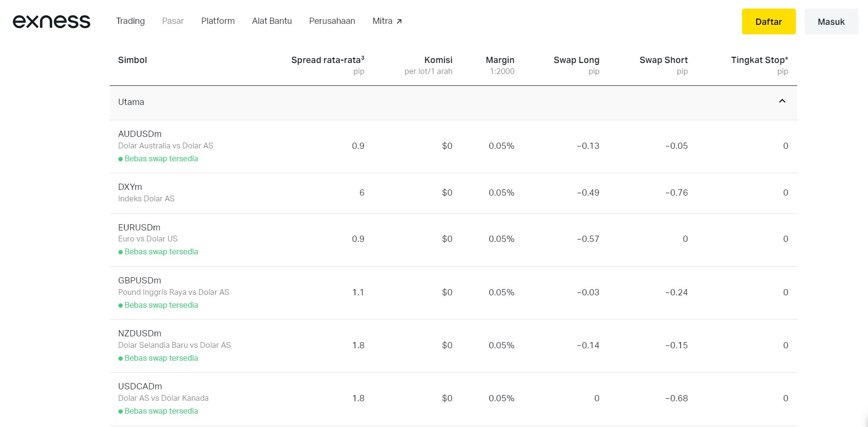Click the EURUSDm commission value $0

click(x=447, y=239)
